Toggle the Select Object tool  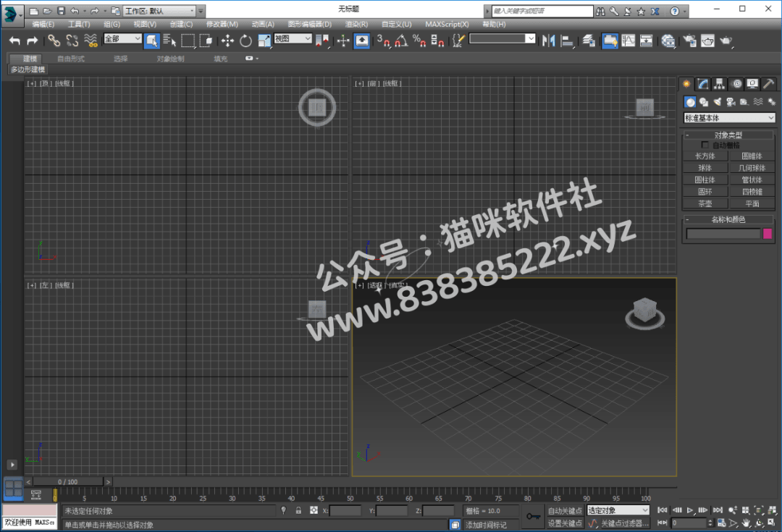(x=151, y=41)
